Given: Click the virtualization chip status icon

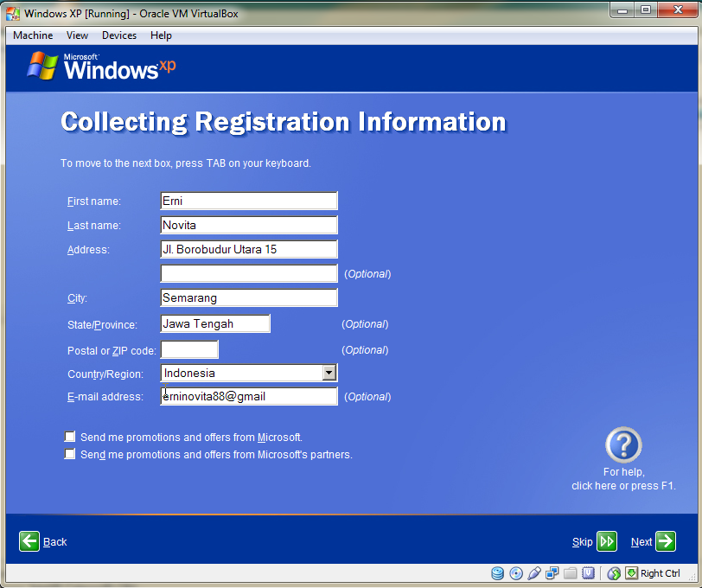Looking at the screenshot, I should click(x=588, y=573).
